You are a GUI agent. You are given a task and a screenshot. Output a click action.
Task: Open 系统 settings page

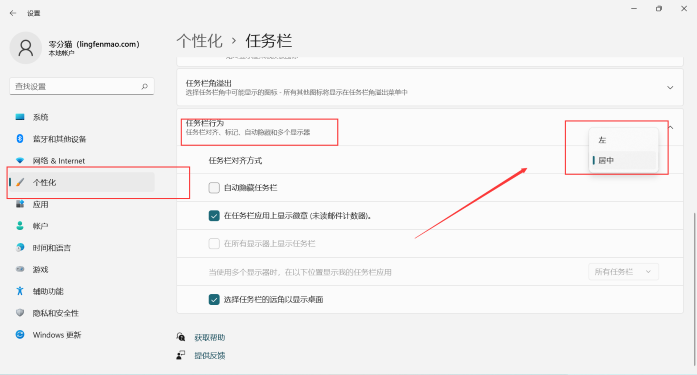pyautogui.click(x=82, y=117)
